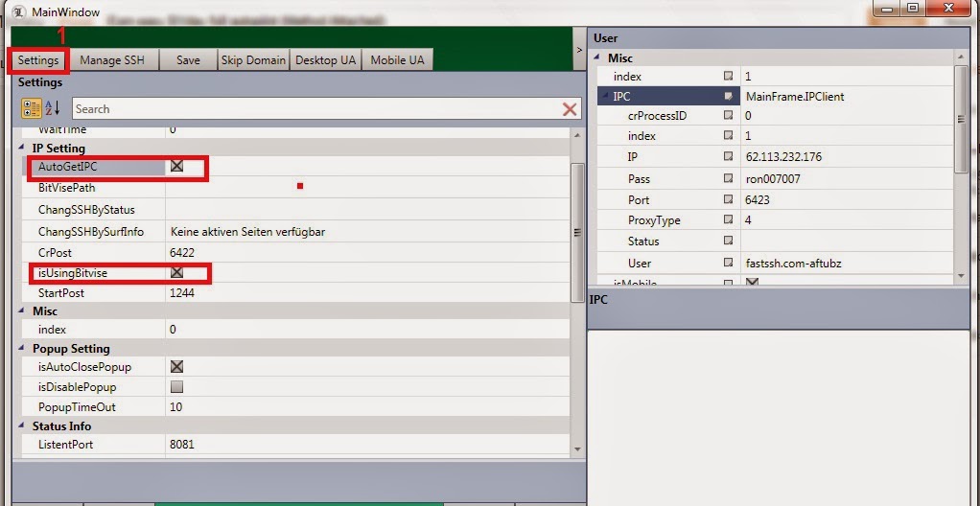980x506 pixels.
Task: Click the advanced marker next to IPC
Action: pos(728,96)
